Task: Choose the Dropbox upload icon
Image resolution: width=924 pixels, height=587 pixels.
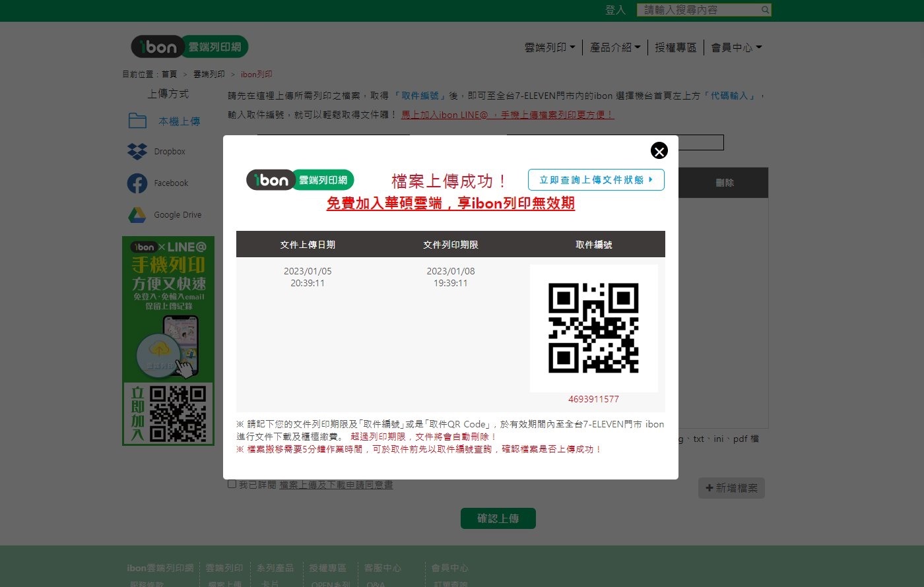Action: tap(137, 152)
